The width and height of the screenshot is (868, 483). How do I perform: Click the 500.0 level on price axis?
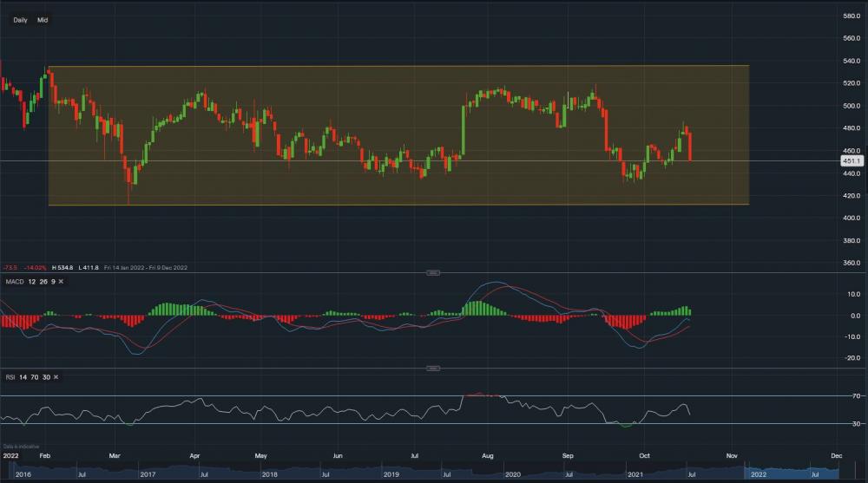tap(851, 106)
